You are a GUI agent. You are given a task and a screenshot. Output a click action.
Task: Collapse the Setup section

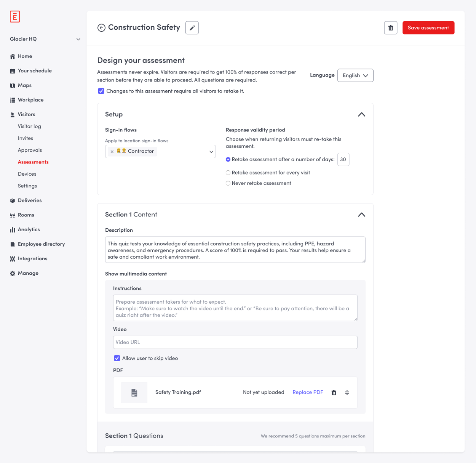[x=361, y=114]
